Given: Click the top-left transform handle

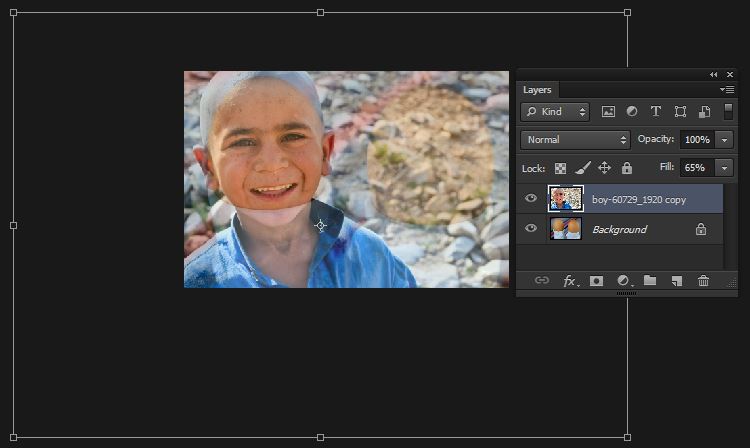Looking at the screenshot, I should [x=13, y=12].
